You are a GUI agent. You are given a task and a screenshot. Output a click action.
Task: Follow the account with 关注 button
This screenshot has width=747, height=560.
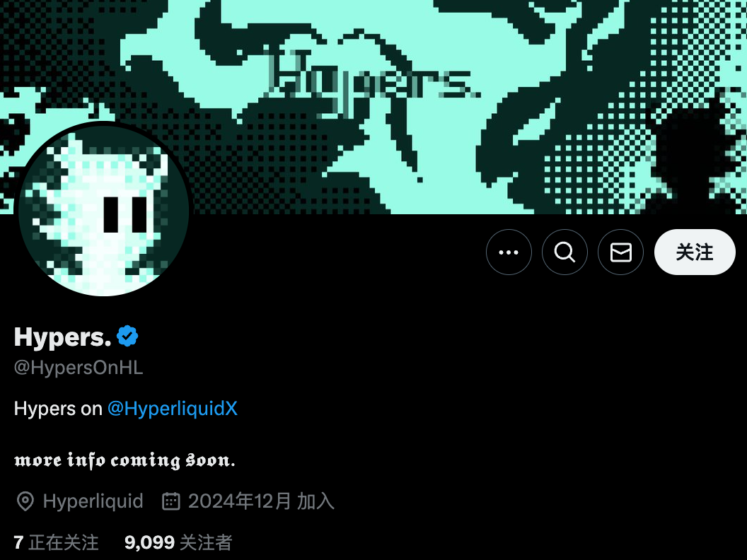click(x=695, y=252)
